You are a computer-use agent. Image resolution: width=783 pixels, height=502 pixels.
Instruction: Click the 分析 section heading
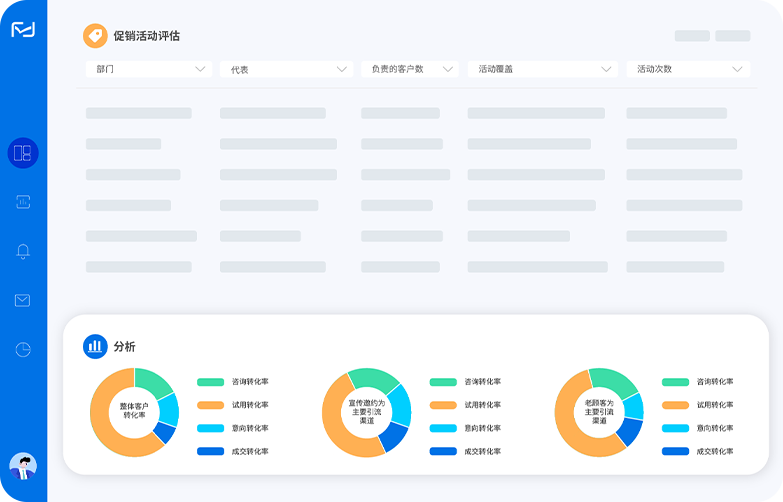click(124, 347)
